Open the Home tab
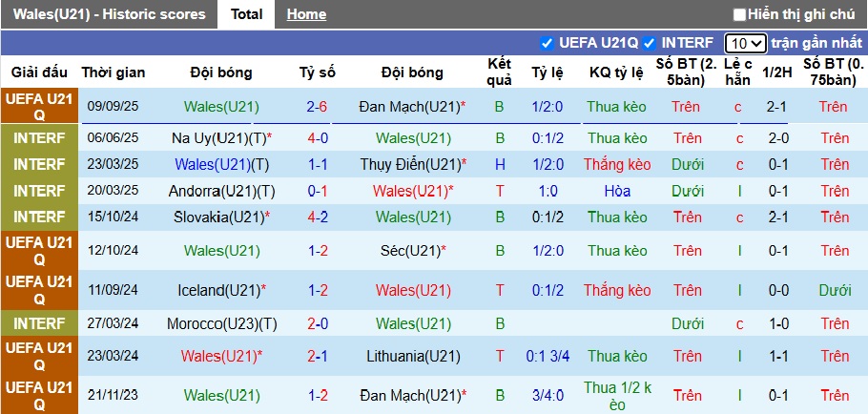Image resolution: width=868 pixels, height=414 pixels. pyautogui.click(x=306, y=14)
